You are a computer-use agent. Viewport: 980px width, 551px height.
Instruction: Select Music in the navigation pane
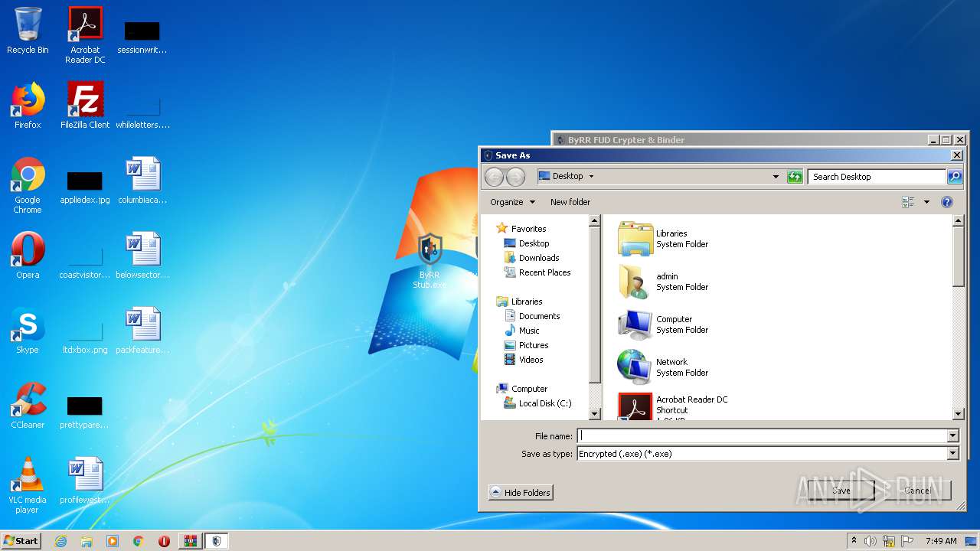(x=529, y=331)
